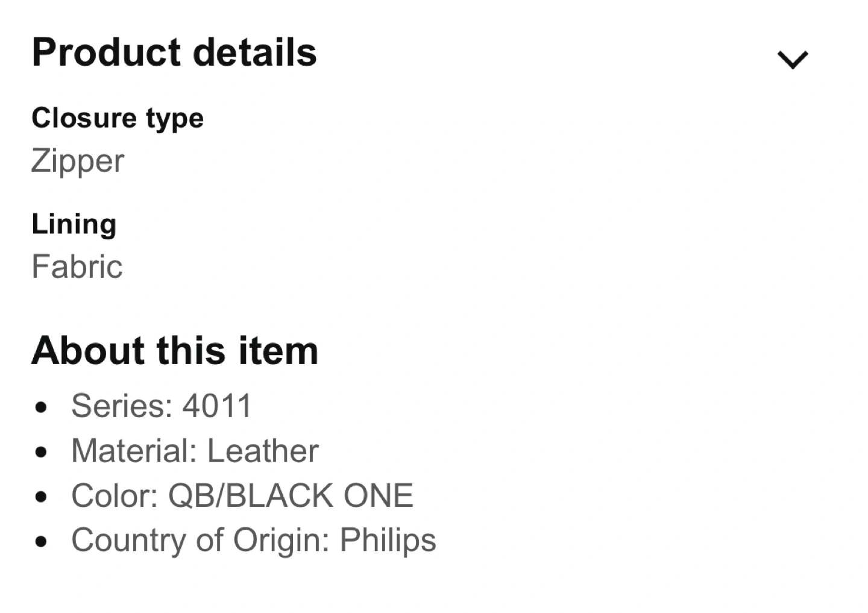Click the Material: Leather bullet item
The image size is (868, 613).
tap(194, 451)
